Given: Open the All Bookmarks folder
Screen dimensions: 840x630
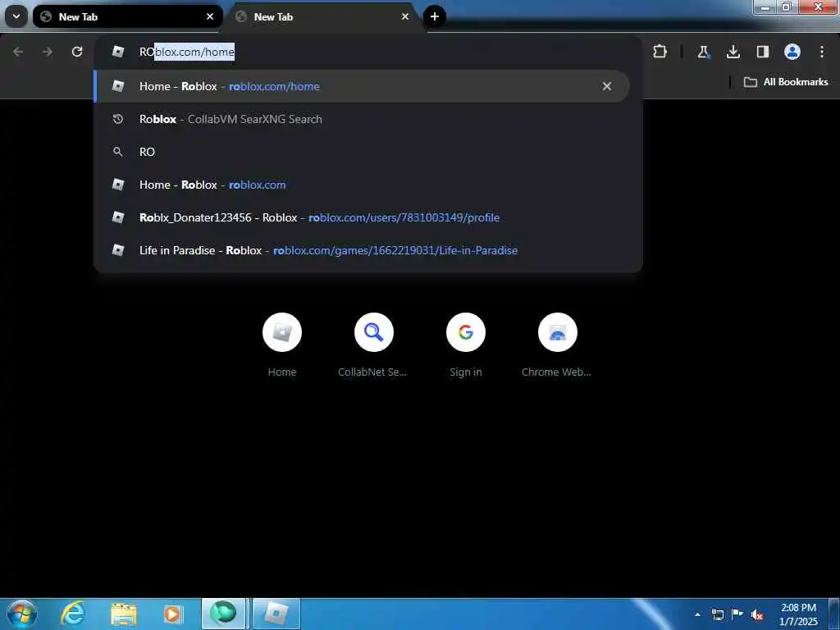Looking at the screenshot, I should pos(786,82).
